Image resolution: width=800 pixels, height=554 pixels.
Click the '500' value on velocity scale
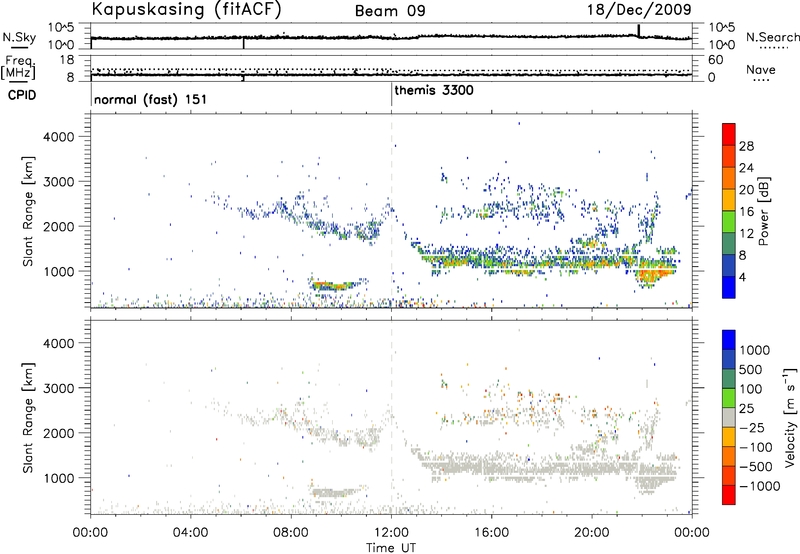(x=751, y=370)
